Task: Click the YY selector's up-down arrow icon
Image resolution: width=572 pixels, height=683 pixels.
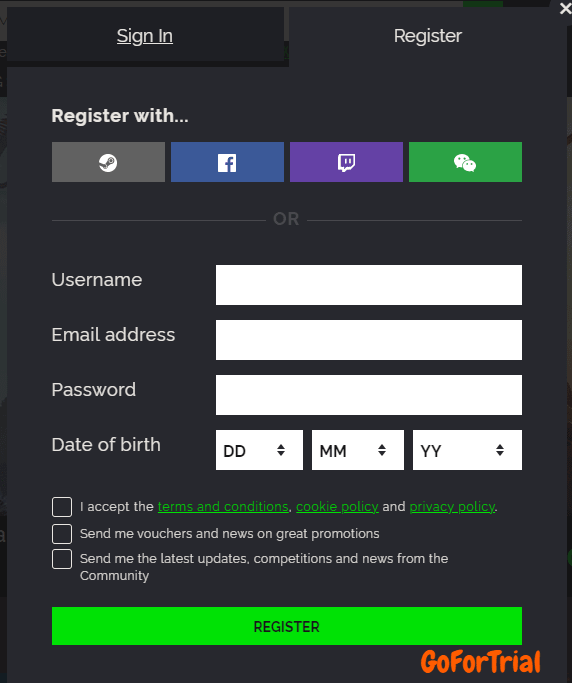Action: (500, 450)
